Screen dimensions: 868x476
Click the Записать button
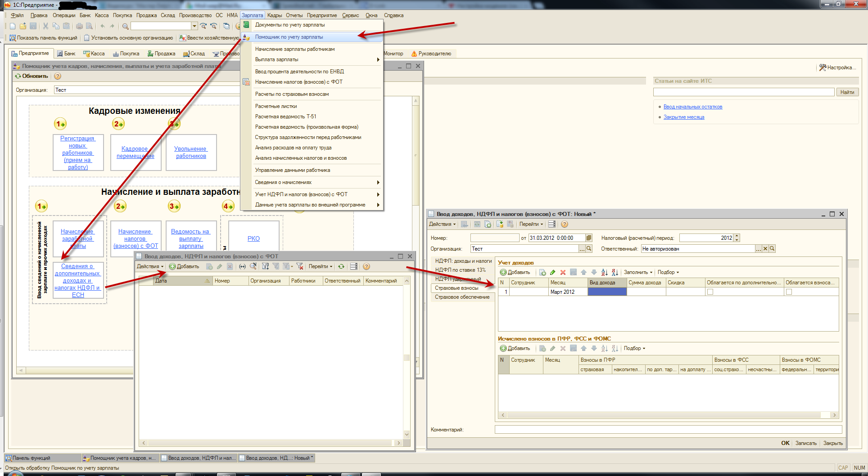point(805,443)
